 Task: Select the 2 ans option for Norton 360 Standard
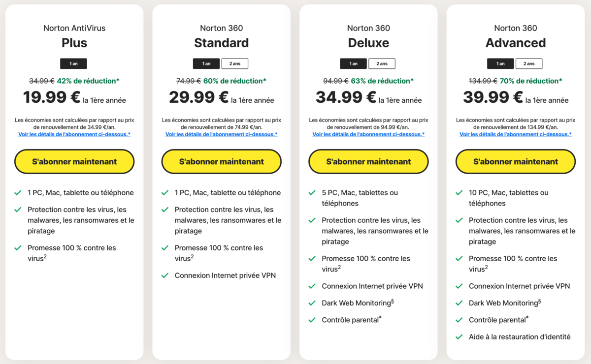tap(234, 63)
